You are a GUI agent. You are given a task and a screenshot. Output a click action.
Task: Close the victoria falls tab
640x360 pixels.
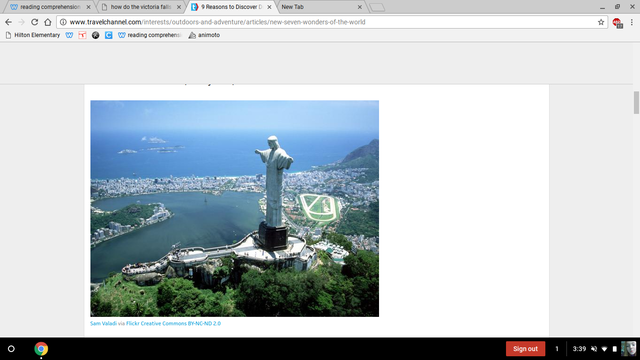coord(179,7)
